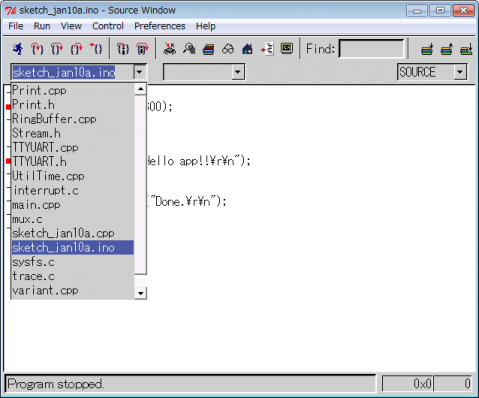This screenshot has width=479, height=398.
Task: Collapse the sketch_jan10a.ino file dropdown arrow
Action: tap(139, 72)
